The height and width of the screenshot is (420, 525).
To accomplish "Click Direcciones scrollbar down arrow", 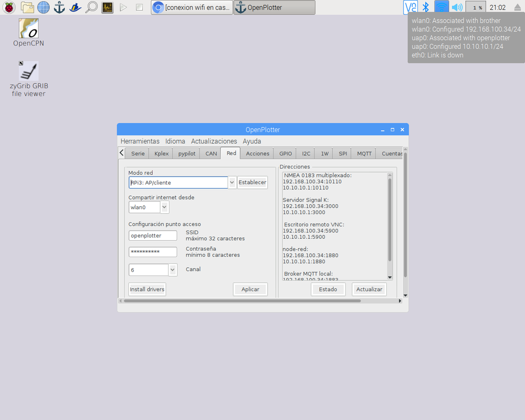I will (390, 277).
